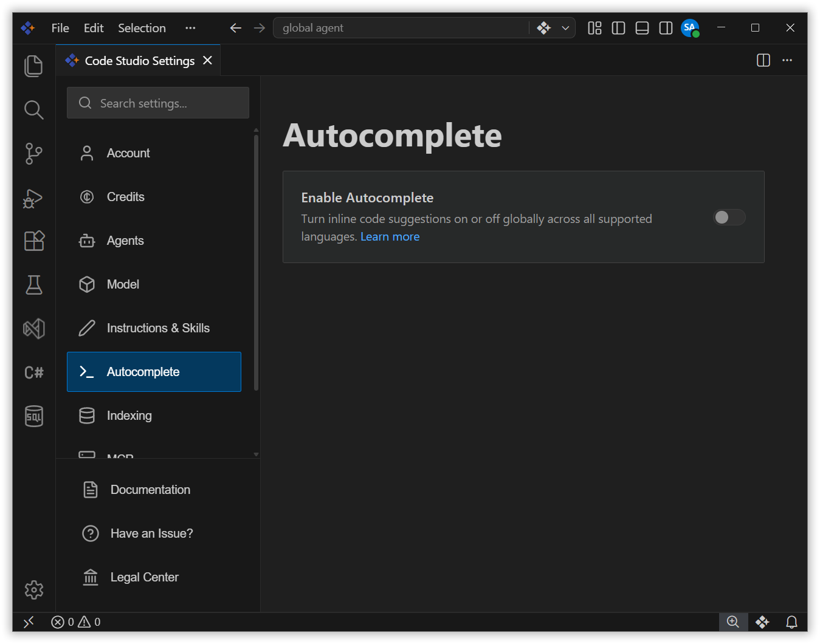The width and height of the screenshot is (820, 644).
Task: Click the agent sparkle icon in status bar
Action: tap(762, 622)
